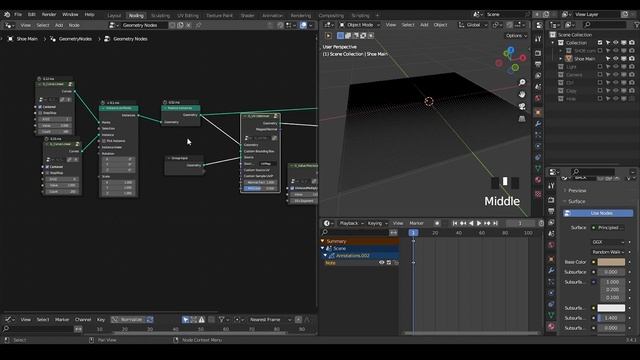Select Scene Collection in outliner
The image size is (640, 360).
575,35
